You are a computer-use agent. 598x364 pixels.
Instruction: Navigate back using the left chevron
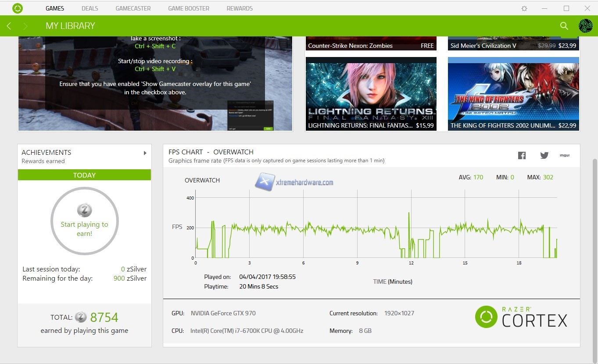pos(9,26)
